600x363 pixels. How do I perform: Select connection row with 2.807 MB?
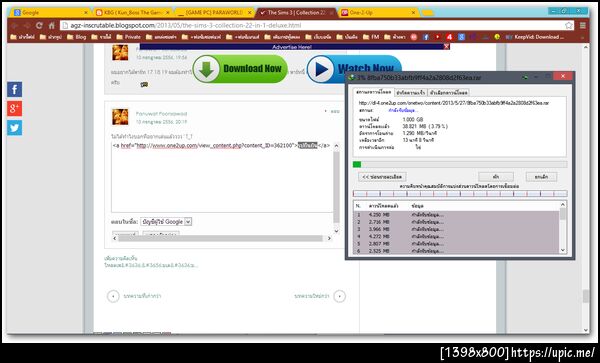(x=457, y=244)
